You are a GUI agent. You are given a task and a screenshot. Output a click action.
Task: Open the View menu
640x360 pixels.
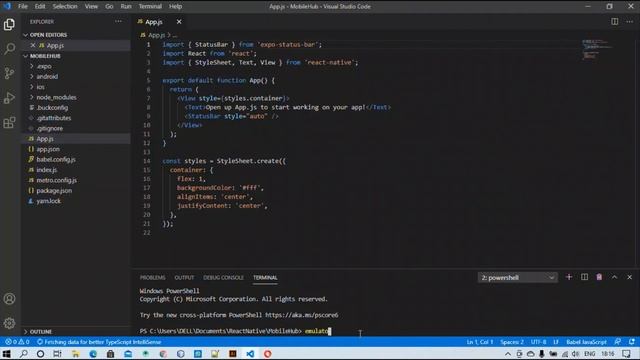91,7
